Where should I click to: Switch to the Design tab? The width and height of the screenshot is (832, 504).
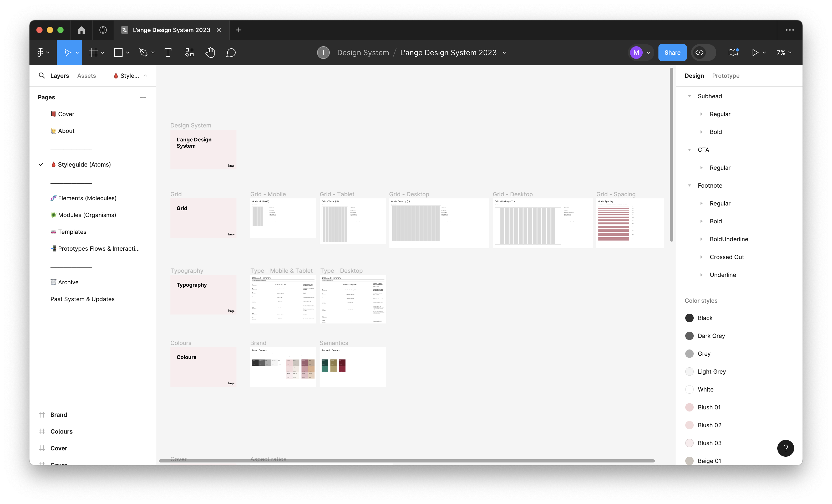coord(694,76)
